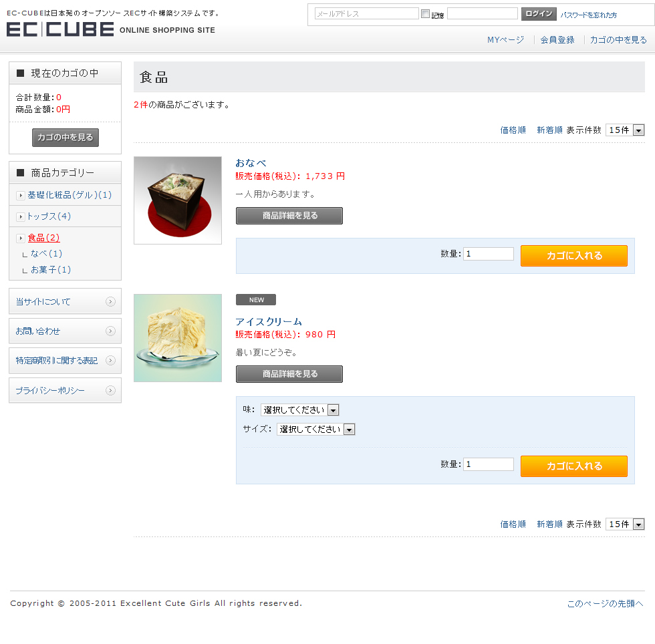The height and width of the screenshot is (644, 655).
Task: Click the メールアドレス input field
Action: click(366, 14)
